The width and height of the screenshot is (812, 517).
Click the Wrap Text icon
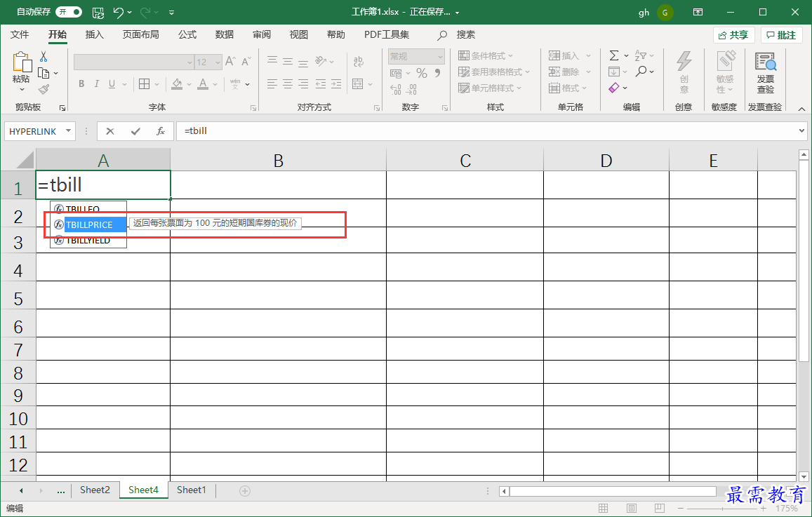359,62
